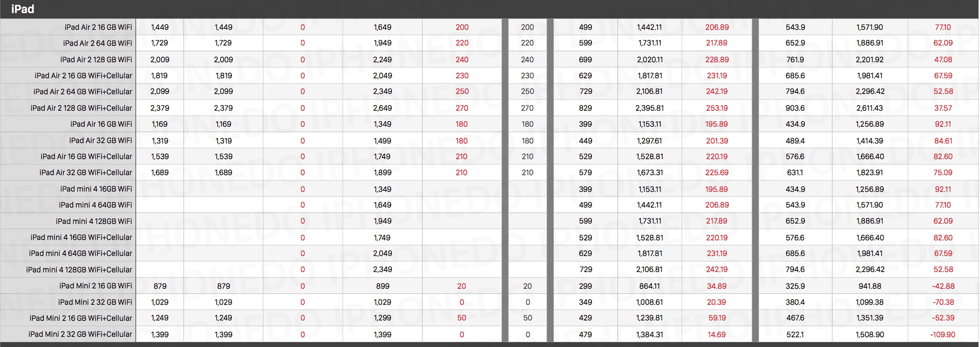Image resolution: width=980 pixels, height=347 pixels.
Task: Click the negative -70.38 cell
Action: (943, 302)
